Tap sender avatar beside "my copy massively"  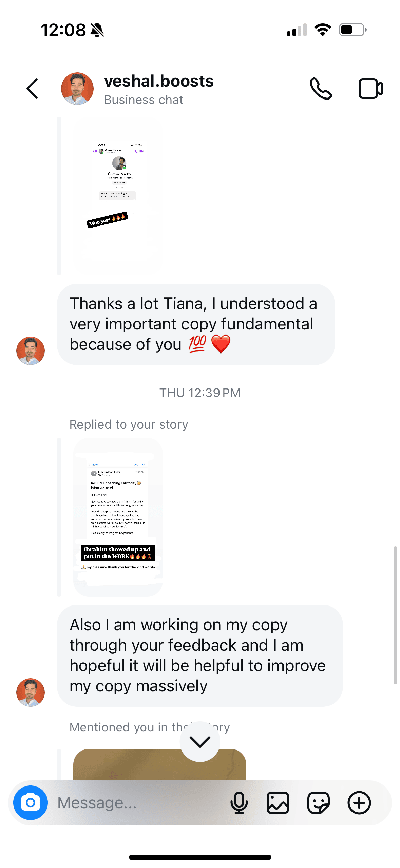(x=31, y=692)
